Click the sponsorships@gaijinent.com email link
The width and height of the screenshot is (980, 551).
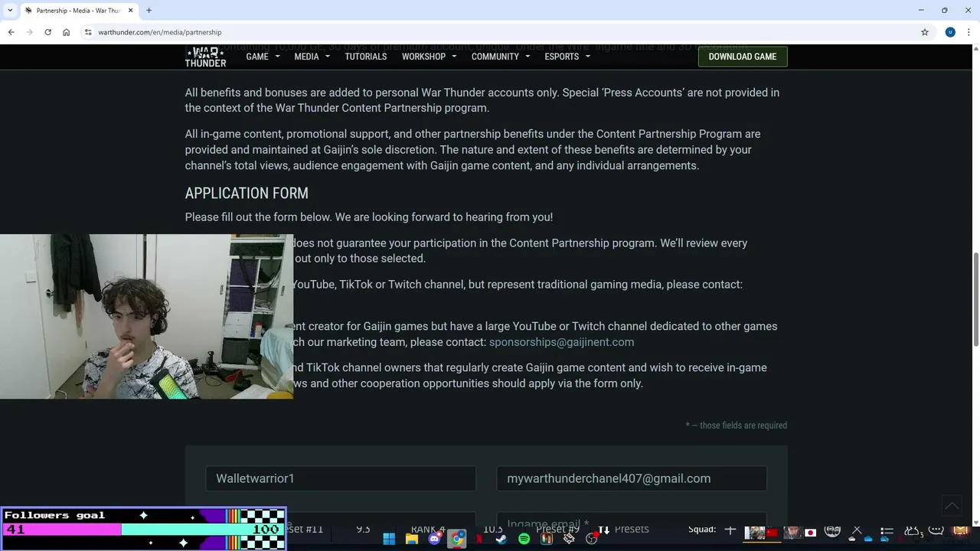[x=561, y=342]
